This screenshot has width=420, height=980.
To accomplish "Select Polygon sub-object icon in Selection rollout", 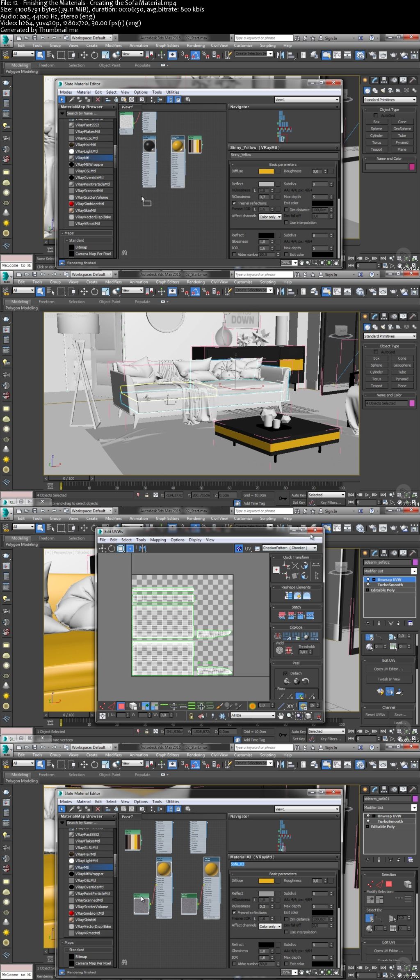I will click(389, 884).
